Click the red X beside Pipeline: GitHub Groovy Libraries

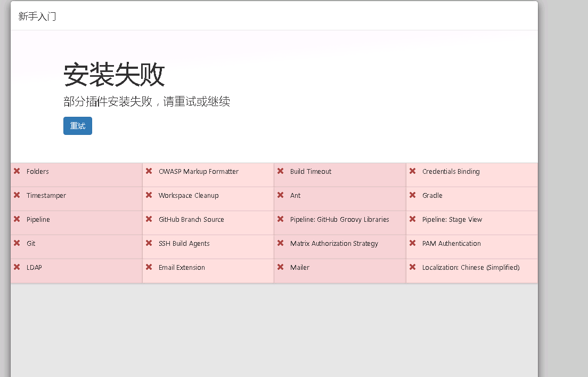(281, 219)
